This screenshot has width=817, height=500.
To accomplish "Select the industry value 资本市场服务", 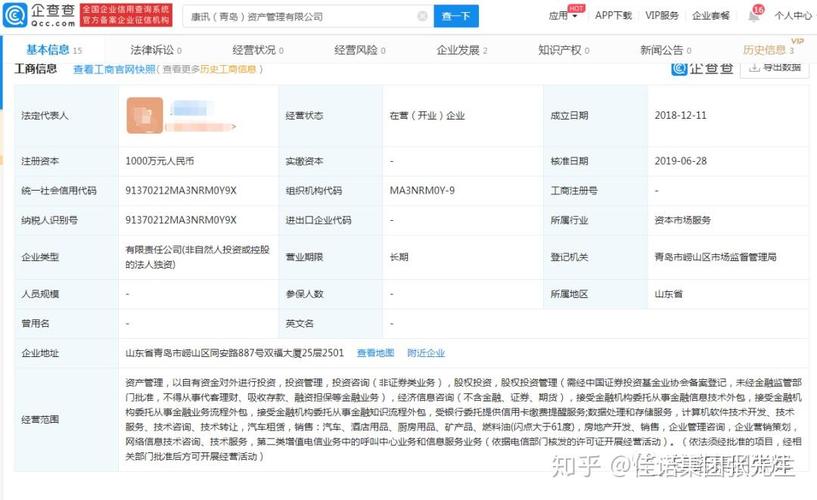I will [x=683, y=220].
